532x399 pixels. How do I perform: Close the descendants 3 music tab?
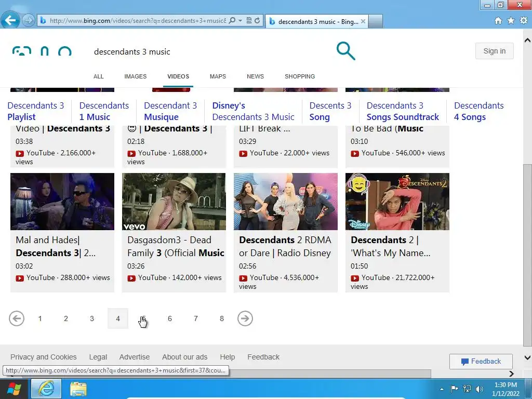(x=363, y=21)
